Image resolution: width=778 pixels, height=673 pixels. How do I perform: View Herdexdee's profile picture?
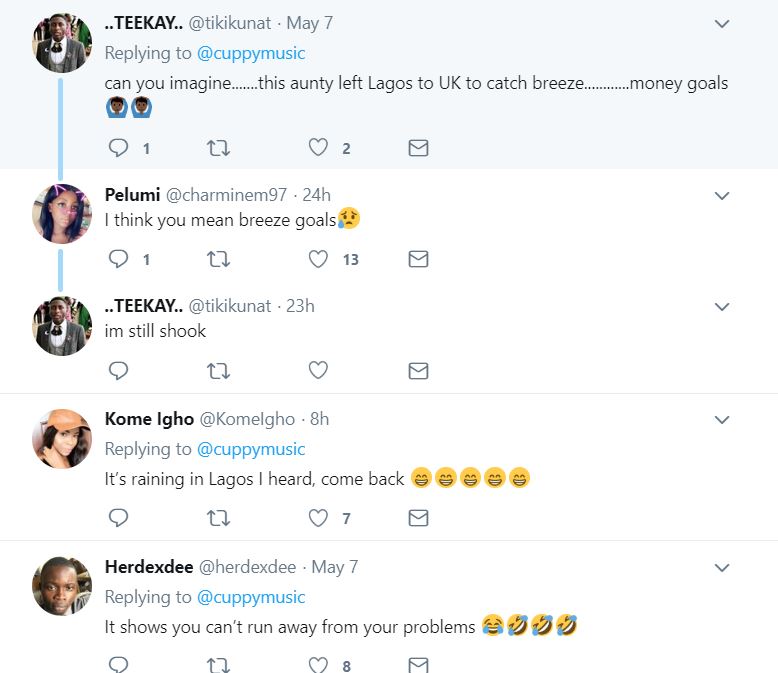[x=62, y=586]
